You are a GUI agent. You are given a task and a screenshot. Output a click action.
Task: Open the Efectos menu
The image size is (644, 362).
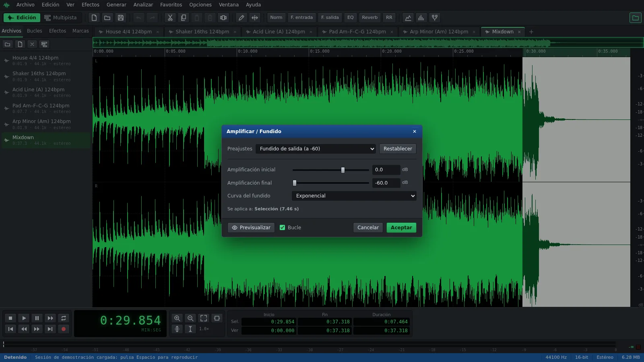click(x=91, y=5)
